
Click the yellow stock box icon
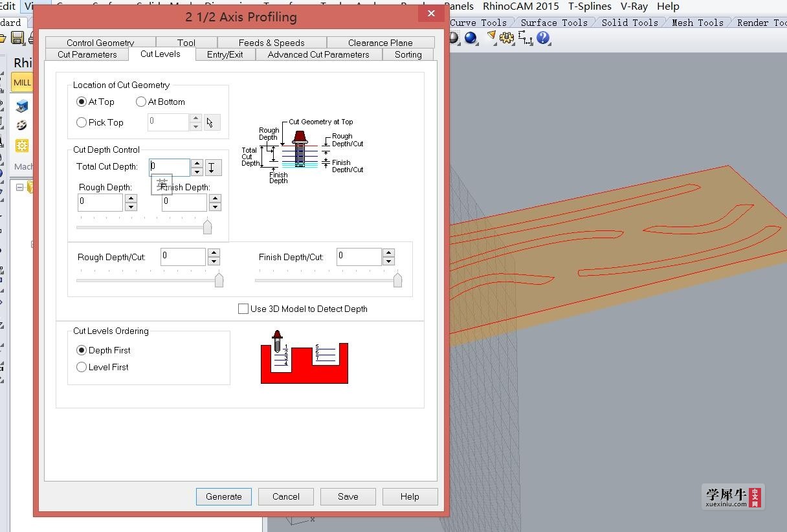tap(22, 146)
